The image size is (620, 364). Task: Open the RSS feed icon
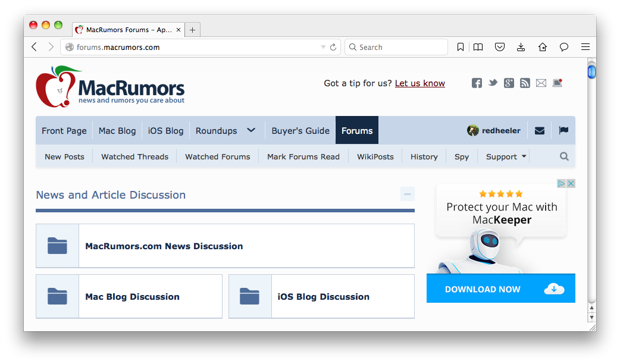pyautogui.click(x=525, y=83)
